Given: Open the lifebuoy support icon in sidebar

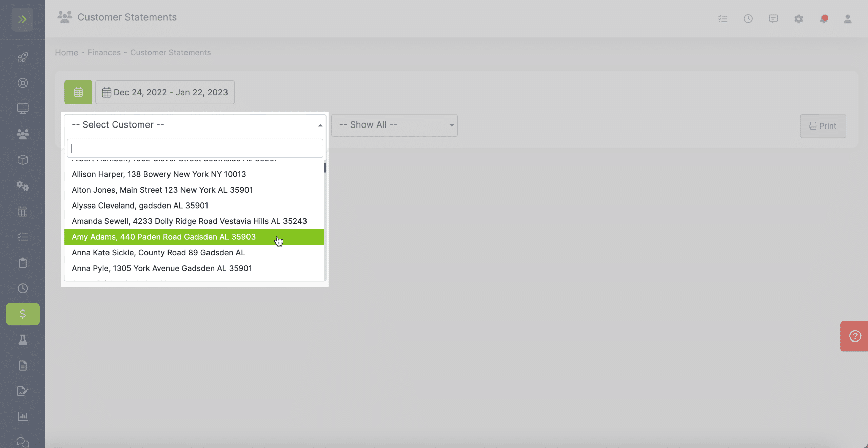Looking at the screenshot, I should [23, 83].
